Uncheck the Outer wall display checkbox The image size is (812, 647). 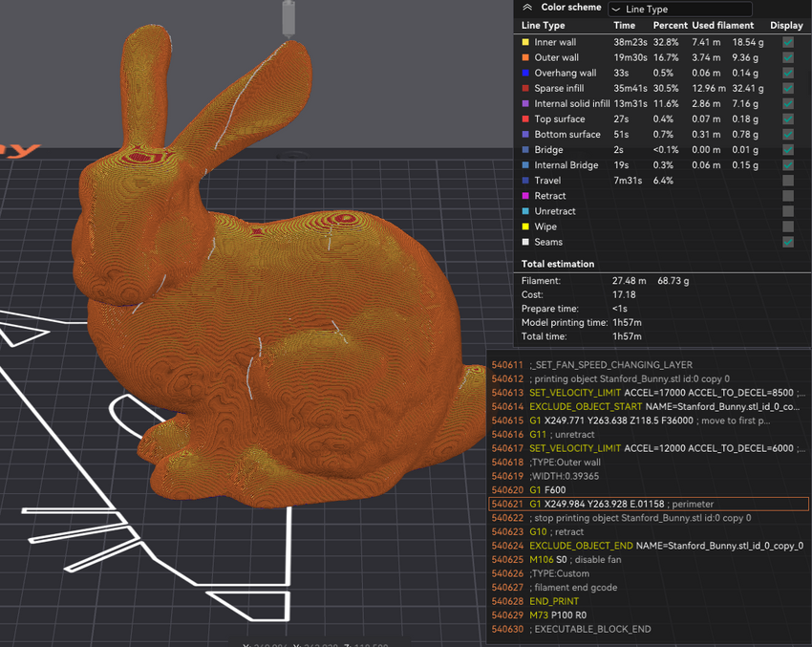(787, 58)
